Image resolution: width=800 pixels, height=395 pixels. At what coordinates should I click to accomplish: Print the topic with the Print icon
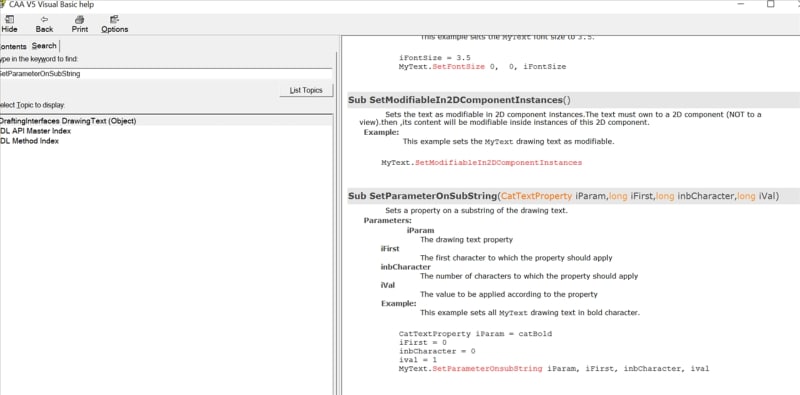click(80, 20)
